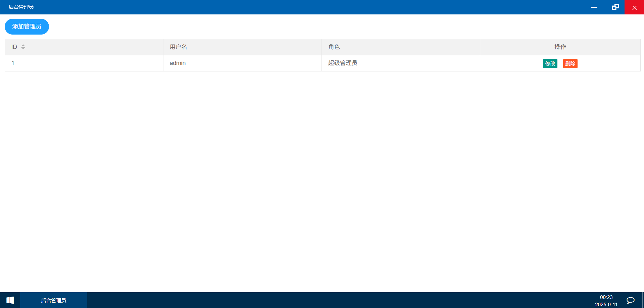Image resolution: width=644 pixels, height=308 pixels.
Task: Open the notification center speech bubble icon
Action: 630,300
